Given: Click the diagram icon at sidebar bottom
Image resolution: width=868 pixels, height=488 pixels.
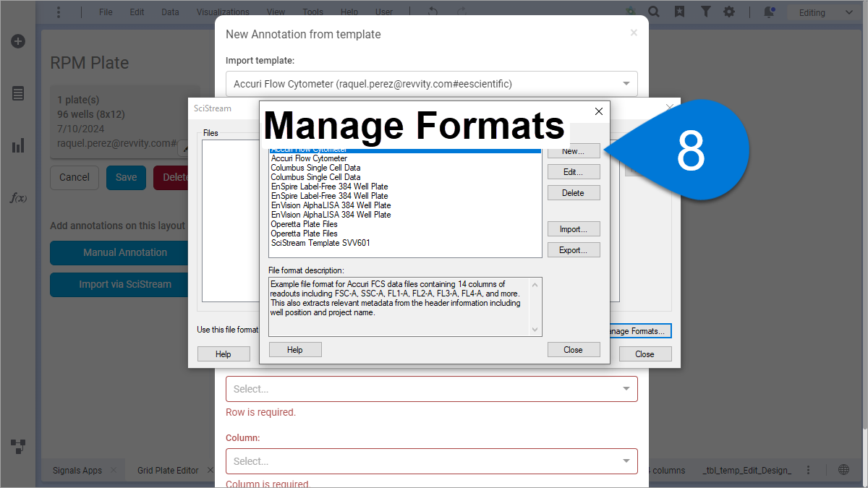Looking at the screenshot, I should [18, 446].
